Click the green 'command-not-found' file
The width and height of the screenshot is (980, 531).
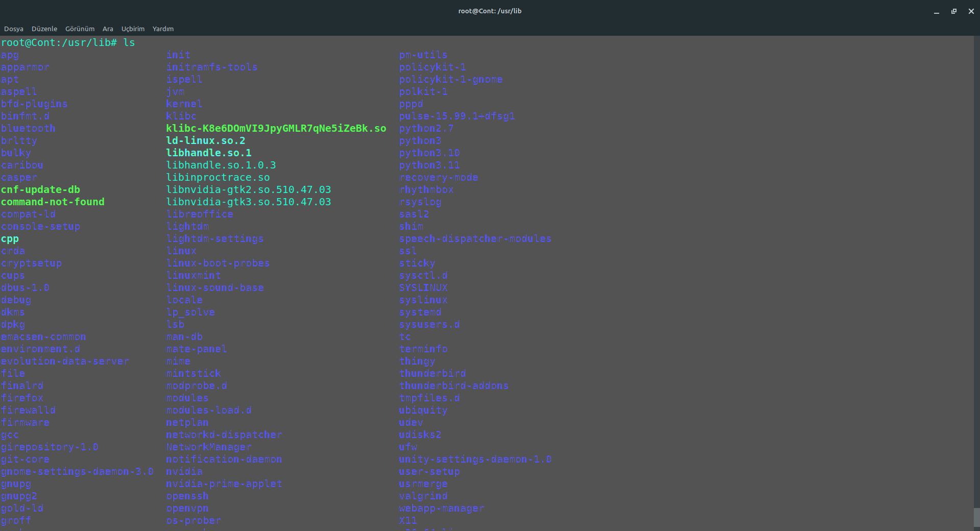[x=53, y=202]
